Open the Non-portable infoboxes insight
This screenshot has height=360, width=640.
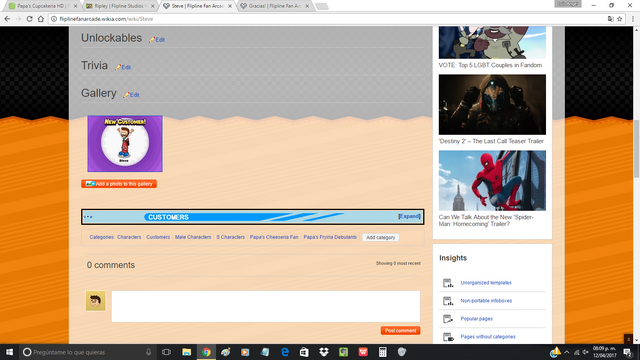click(x=486, y=301)
